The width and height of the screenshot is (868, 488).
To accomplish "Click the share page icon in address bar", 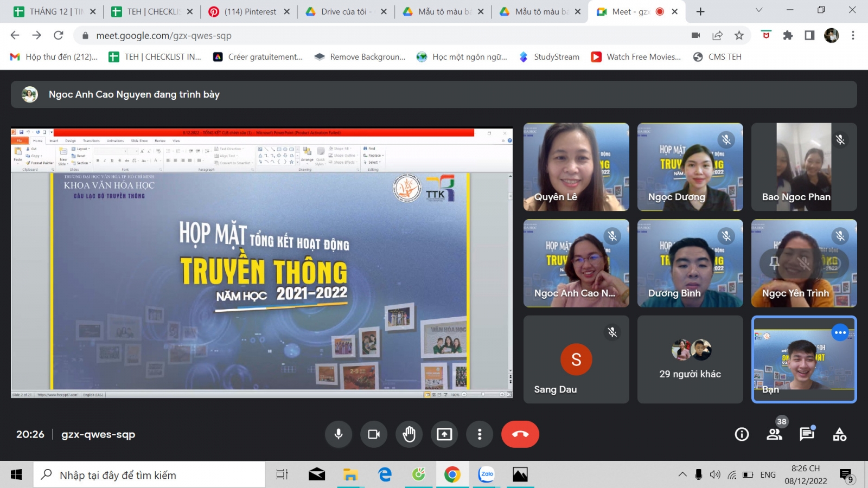I will (717, 35).
